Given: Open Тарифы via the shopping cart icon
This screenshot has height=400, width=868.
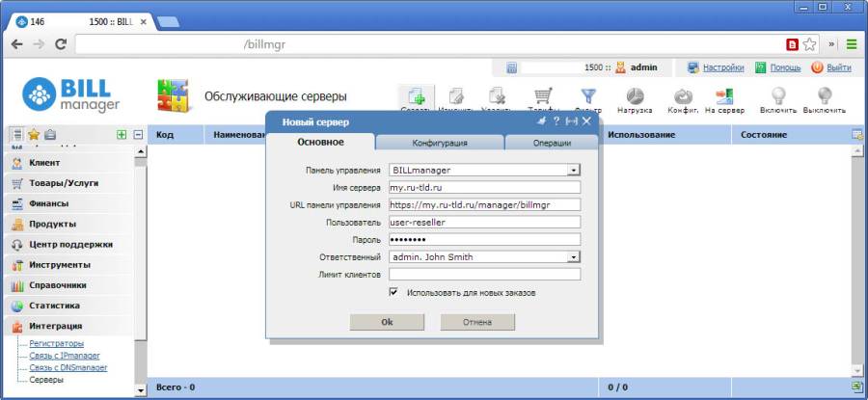Looking at the screenshot, I should (542, 96).
